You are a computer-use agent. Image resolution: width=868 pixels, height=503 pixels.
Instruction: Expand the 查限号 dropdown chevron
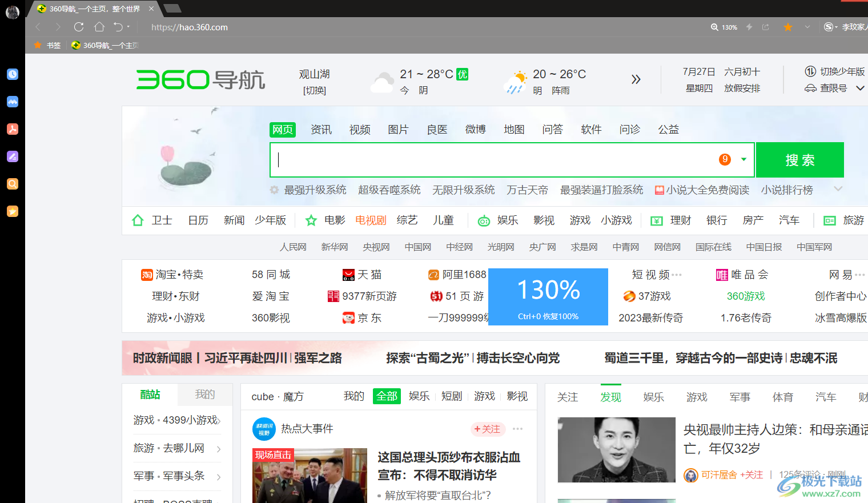point(860,88)
